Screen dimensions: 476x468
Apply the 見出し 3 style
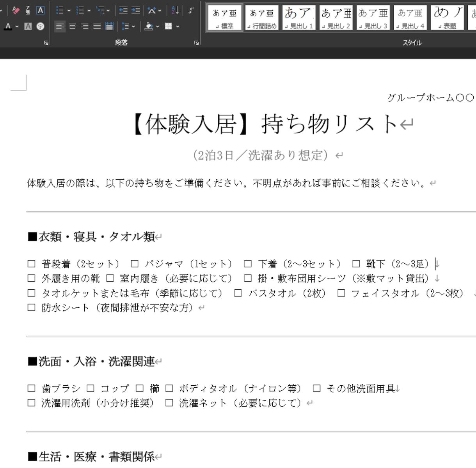(373, 18)
